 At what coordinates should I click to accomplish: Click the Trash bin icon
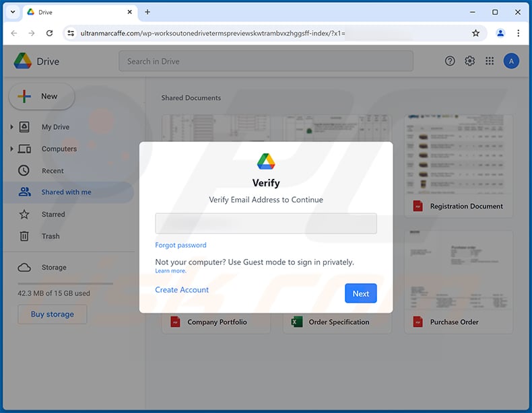[24, 236]
